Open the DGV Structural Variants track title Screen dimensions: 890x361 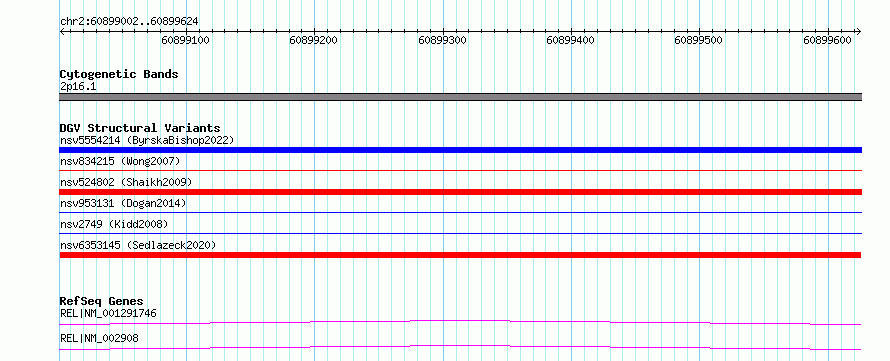pos(140,128)
